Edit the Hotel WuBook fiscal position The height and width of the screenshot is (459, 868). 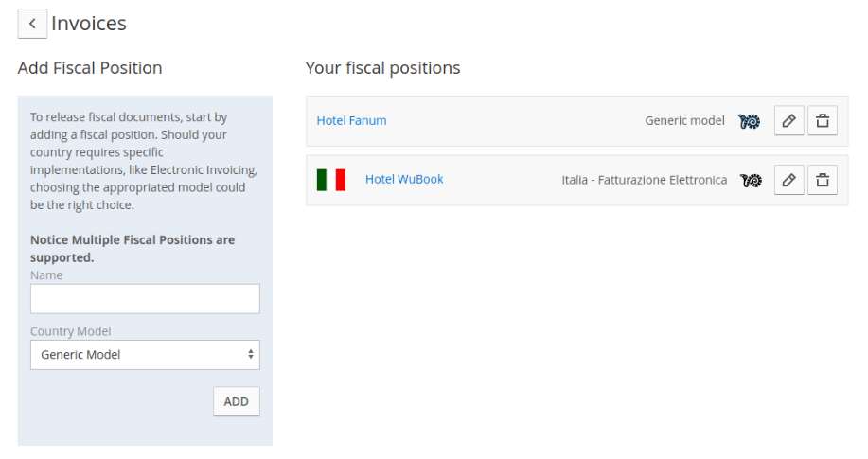pyautogui.click(x=788, y=180)
